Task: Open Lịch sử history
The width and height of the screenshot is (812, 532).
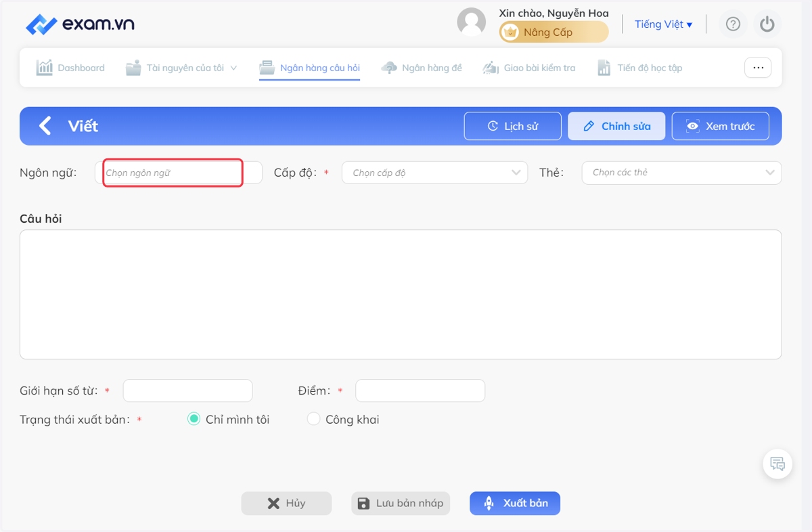Action: tap(513, 126)
